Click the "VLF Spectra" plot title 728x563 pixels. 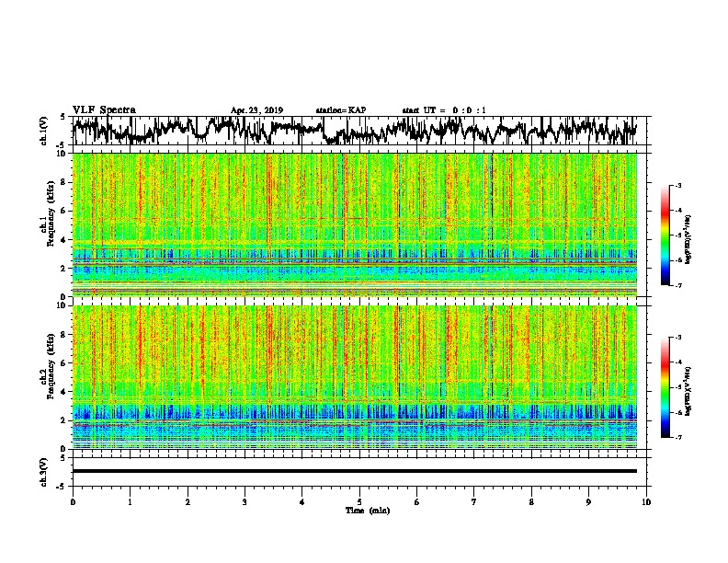(x=104, y=110)
